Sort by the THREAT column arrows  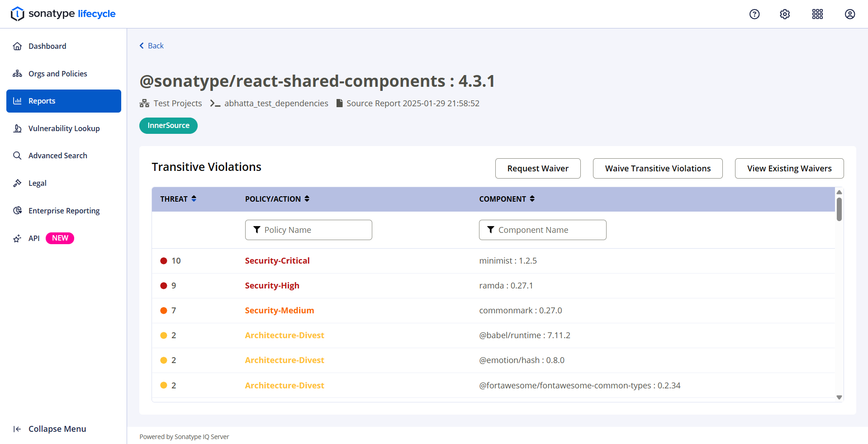(194, 198)
